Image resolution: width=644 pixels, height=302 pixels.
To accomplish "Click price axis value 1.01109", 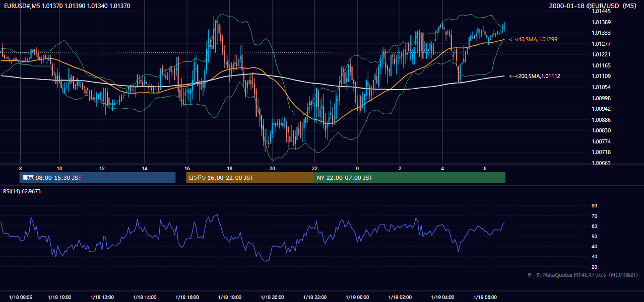I will pos(601,76).
